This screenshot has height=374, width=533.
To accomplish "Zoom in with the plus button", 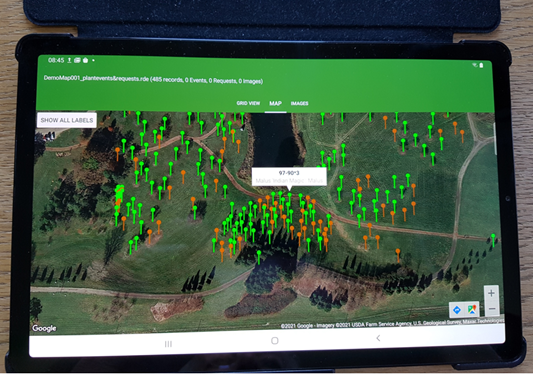I will [491, 293].
